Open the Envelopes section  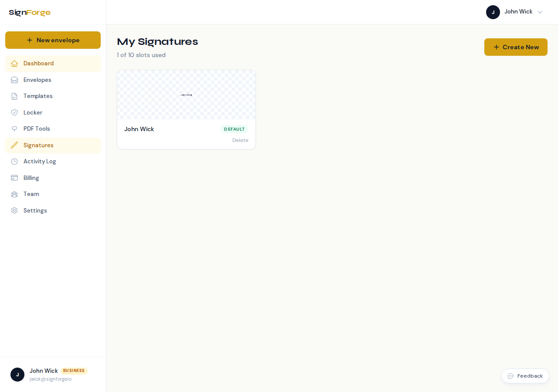coord(53,80)
